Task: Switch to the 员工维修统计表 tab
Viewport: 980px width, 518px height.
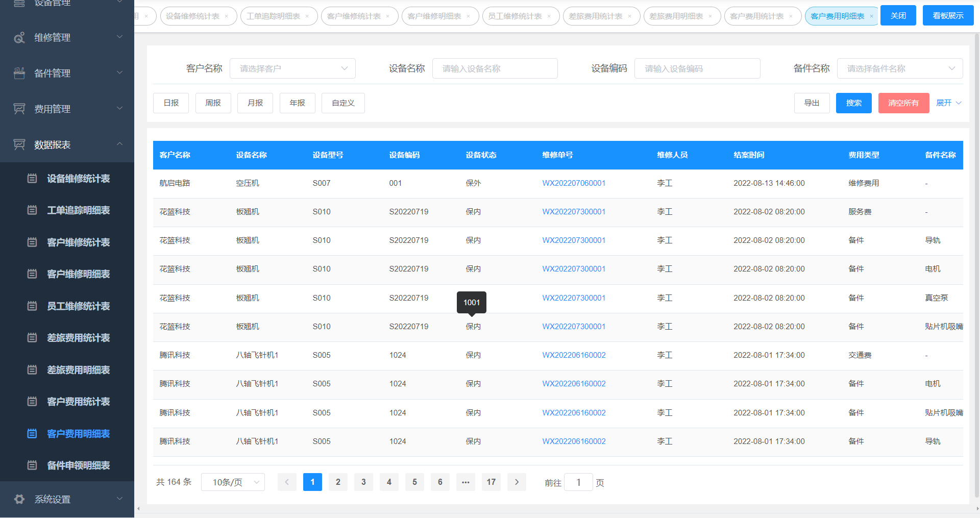Action: [x=515, y=16]
